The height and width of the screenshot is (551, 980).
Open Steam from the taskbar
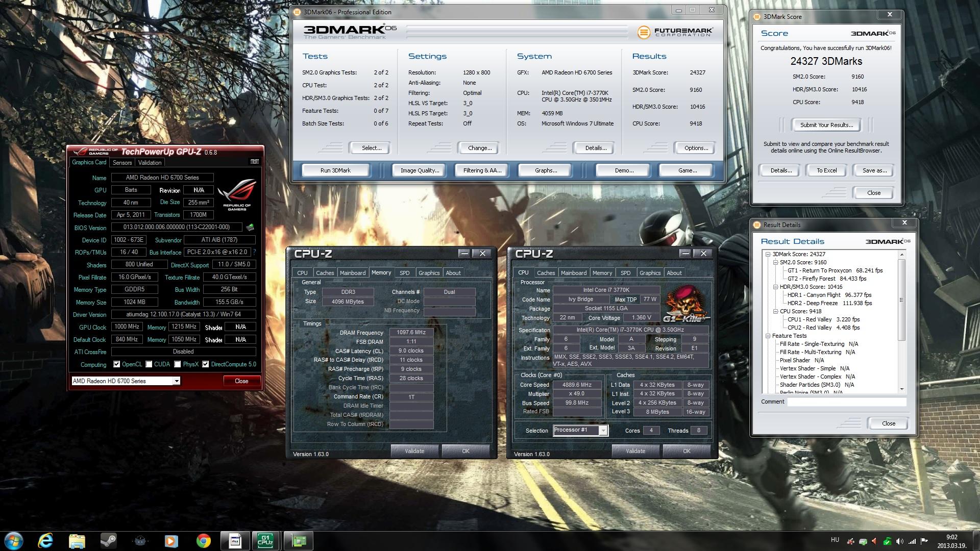click(x=108, y=540)
